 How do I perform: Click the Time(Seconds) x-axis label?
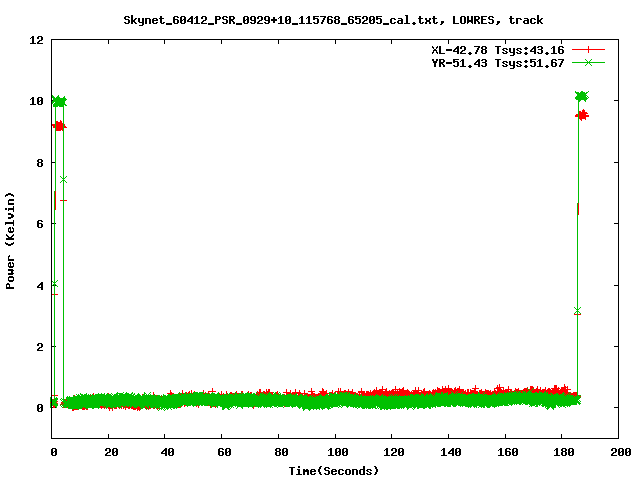pyautogui.click(x=333, y=471)
